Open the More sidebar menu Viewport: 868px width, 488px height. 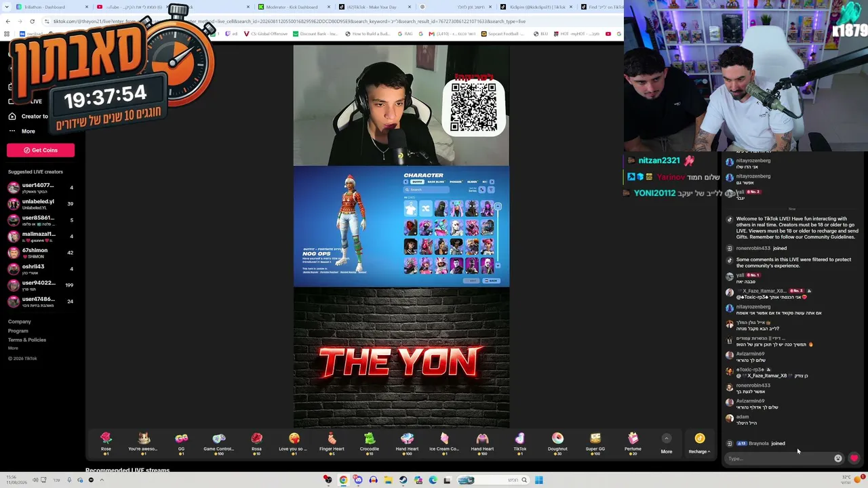(22, 131)
